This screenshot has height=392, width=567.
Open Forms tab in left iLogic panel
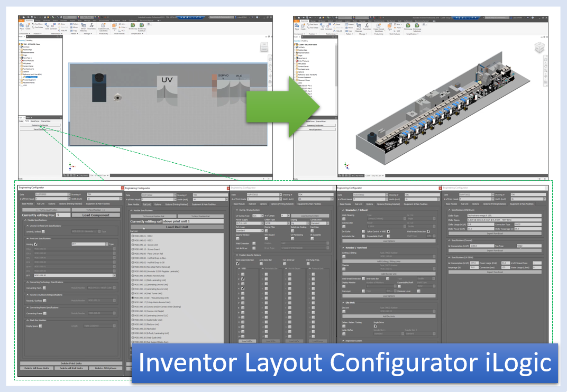27,121
